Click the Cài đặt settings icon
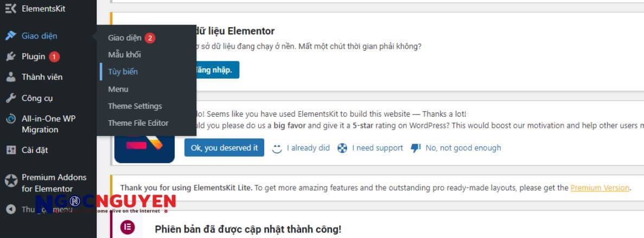Screen dimensions: 644x238 point(10,150)
